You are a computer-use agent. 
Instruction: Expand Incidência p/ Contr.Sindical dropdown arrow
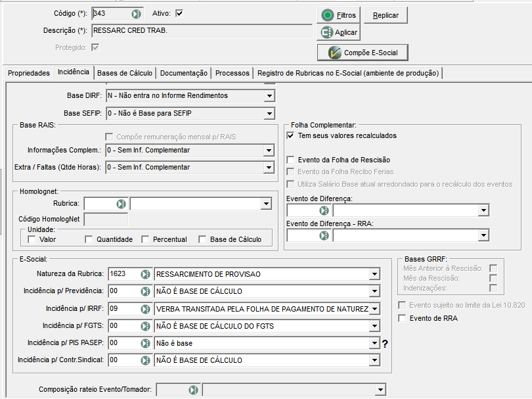[374, 360]
